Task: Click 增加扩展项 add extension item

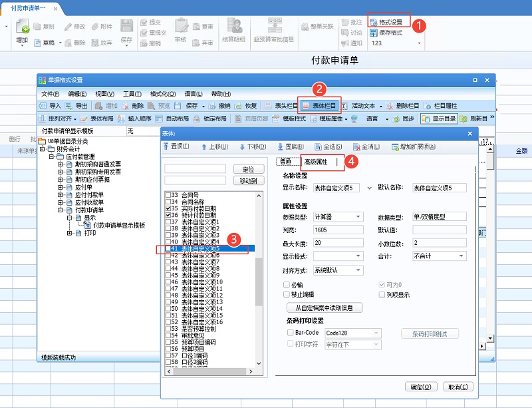Action: (413, 146)
